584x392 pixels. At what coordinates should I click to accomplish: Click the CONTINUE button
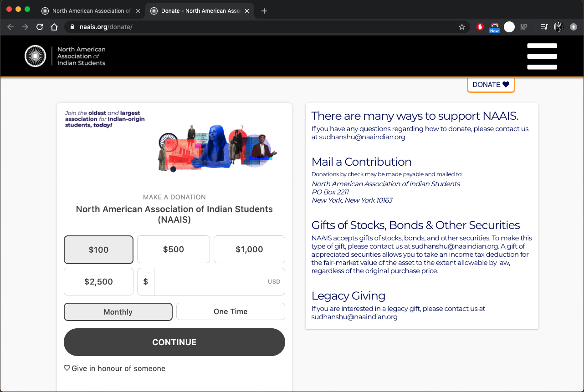coord(174,342)
